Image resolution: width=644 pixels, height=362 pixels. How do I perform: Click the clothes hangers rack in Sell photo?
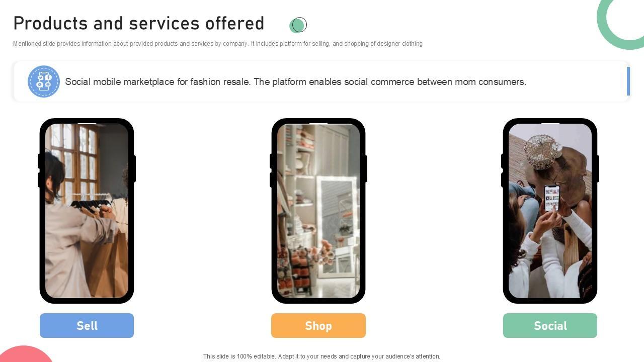[91, 204]
